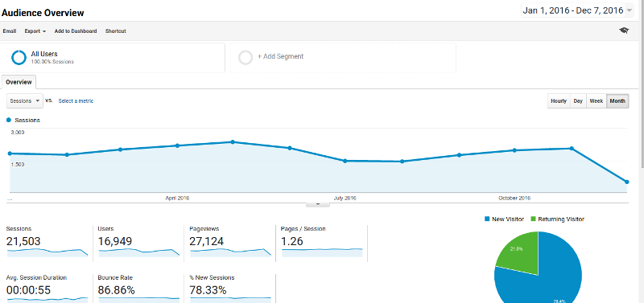Click the All Users segment circle icon
This screenshot has height=303, width=644.
point(19,57)
